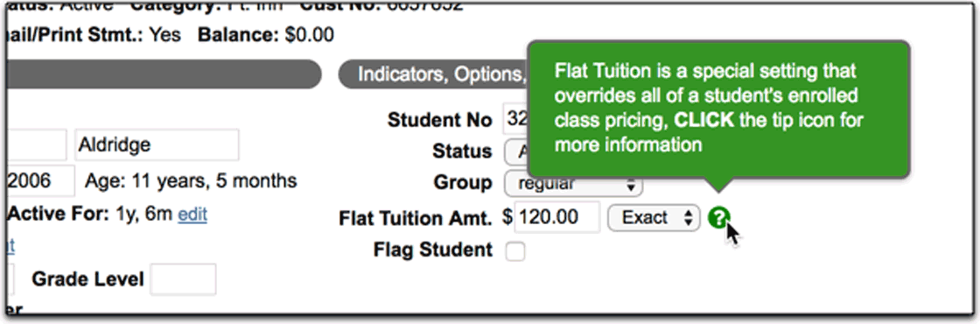Click the gray section header bar on the left
This screenshot has height=324, width=980.
(164, 74)
